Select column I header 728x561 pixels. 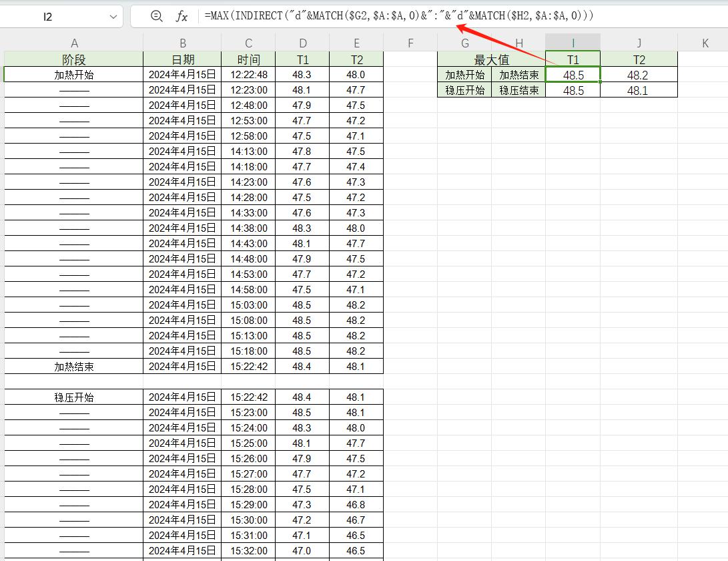click(x=573, y=43)
